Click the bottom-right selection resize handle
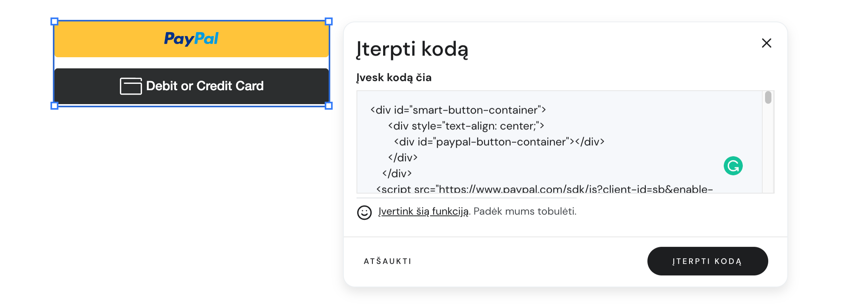Viewport: 868px width, 306px height. (x=329, y=106)
